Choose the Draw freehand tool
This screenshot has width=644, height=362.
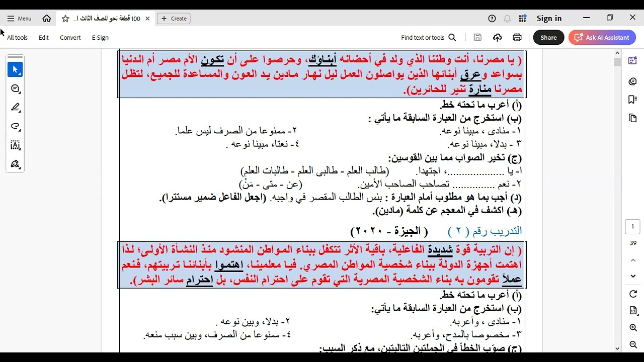pyautogui.click(x=15, y=126)
